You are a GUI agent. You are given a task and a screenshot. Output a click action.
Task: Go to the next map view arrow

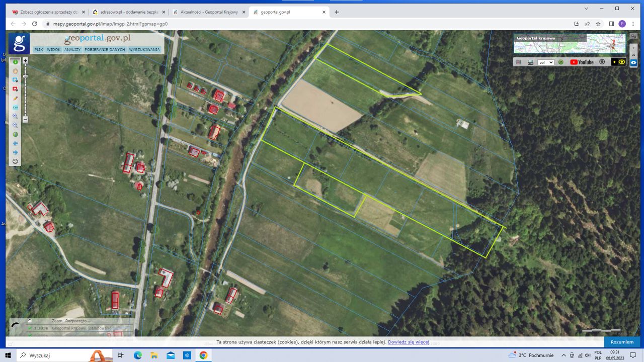click(x=15, y=152)
